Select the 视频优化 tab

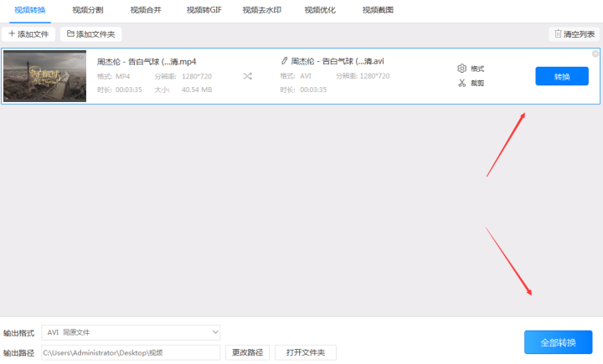tap(320, 10)
